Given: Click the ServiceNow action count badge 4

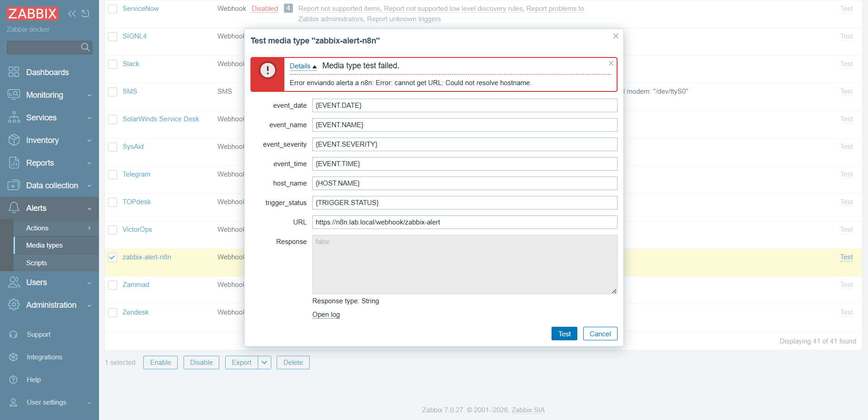Looking at the screenshot, I should (288, 8).
